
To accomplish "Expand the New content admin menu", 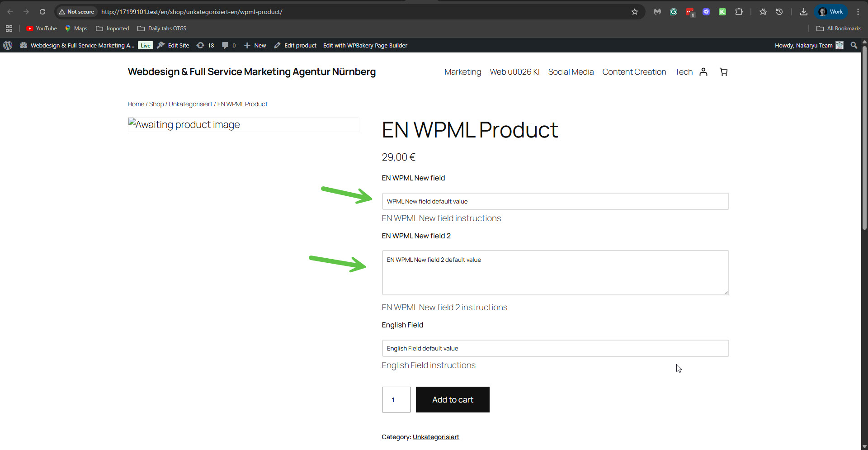I will pyautogui.click(x=255, y=45).
